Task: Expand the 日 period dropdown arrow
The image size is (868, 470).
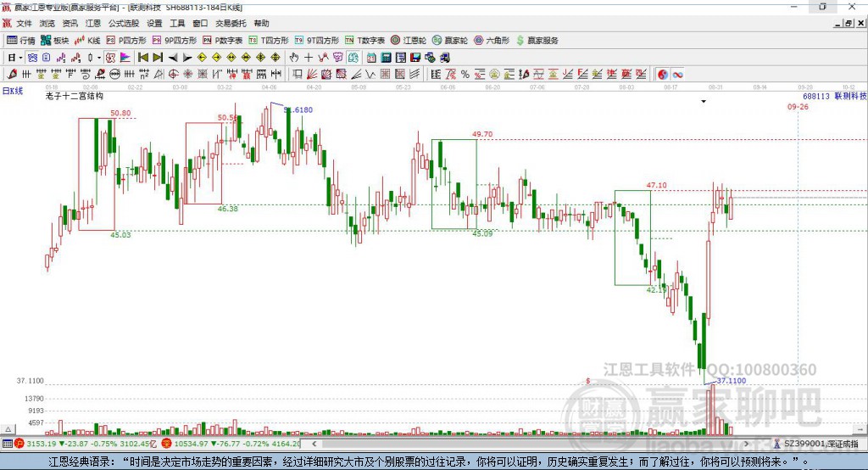Action: (21, 58)
